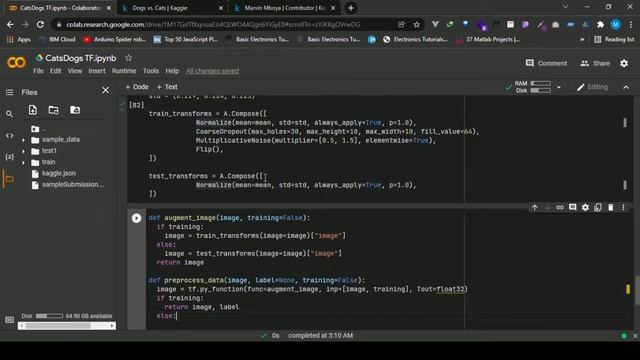This screenshot has height=360, width=640.
Task: Open the File menu
Action: click(38, 71)
